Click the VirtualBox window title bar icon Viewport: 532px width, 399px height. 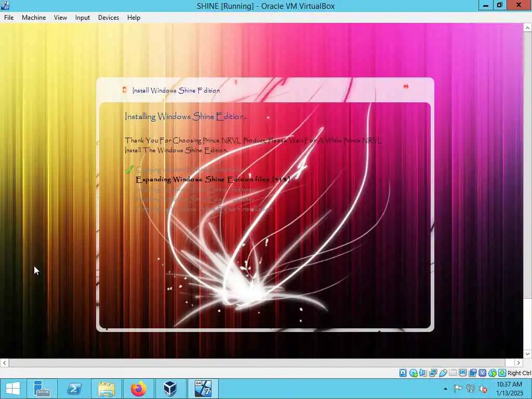pyautogui.click(x=5, y=5)
